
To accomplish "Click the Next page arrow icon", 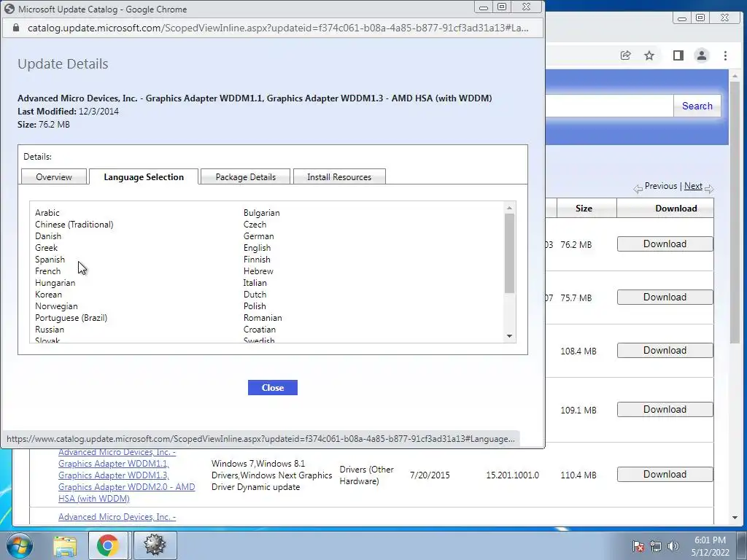I will 709,189.
